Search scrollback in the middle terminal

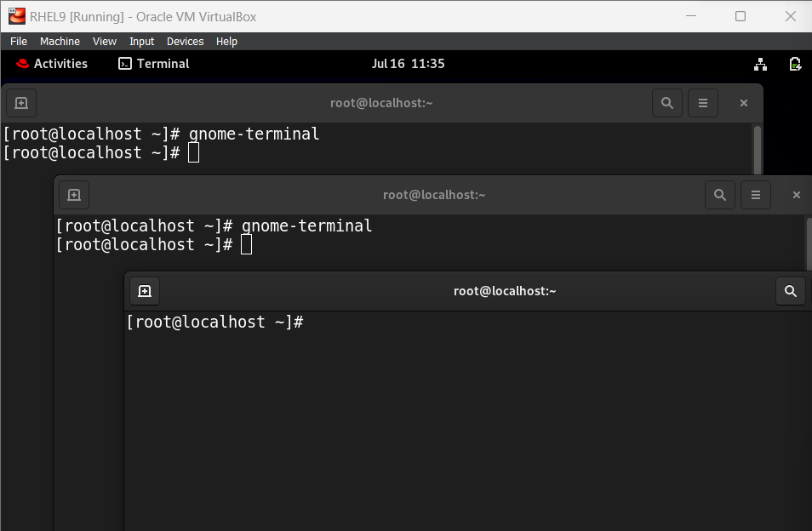719,194
